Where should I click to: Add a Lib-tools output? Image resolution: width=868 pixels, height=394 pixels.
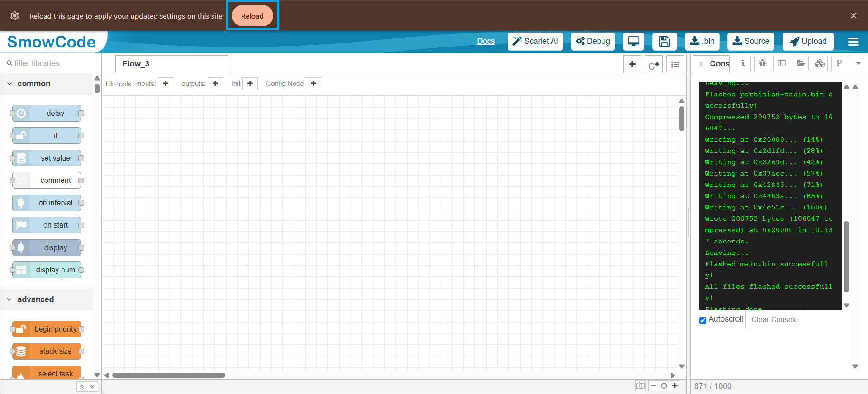click(x=215, y=84)
